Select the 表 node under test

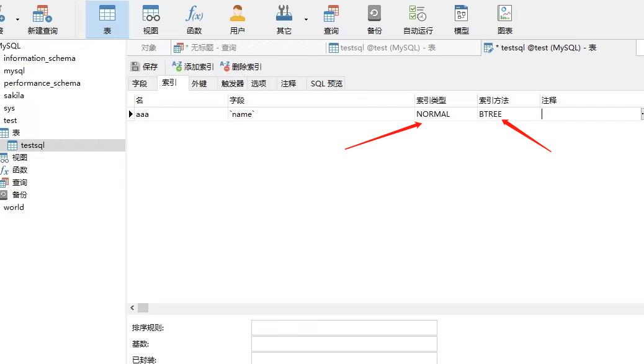coord(16,133)
